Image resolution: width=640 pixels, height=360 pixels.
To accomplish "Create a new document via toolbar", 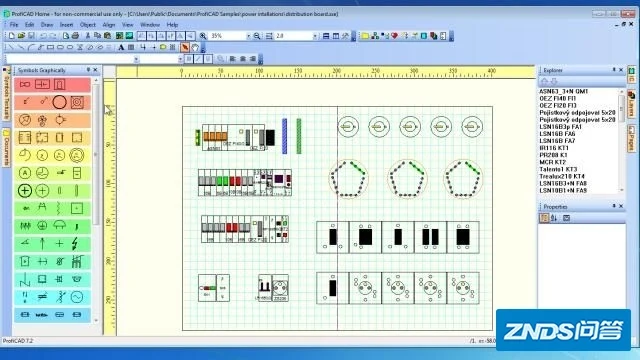I will click(x=11, y=36).
